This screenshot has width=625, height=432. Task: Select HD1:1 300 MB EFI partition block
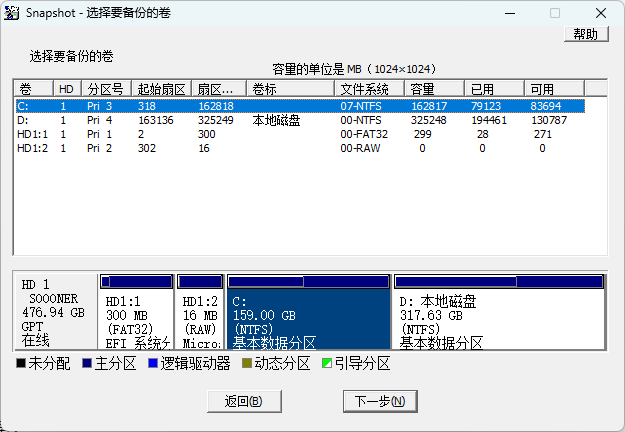pos(137,320)
